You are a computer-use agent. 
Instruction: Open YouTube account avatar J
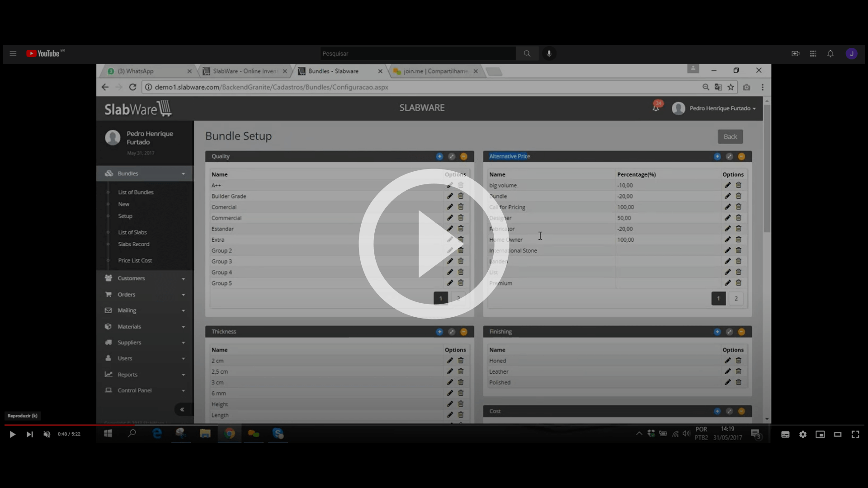(x=852, y=54)
